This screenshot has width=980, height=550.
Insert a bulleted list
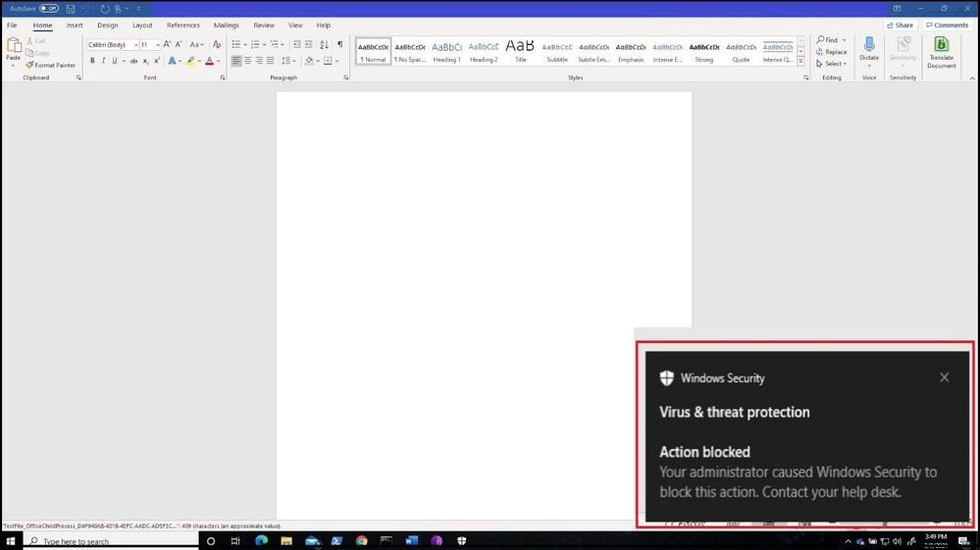[236, 44]
